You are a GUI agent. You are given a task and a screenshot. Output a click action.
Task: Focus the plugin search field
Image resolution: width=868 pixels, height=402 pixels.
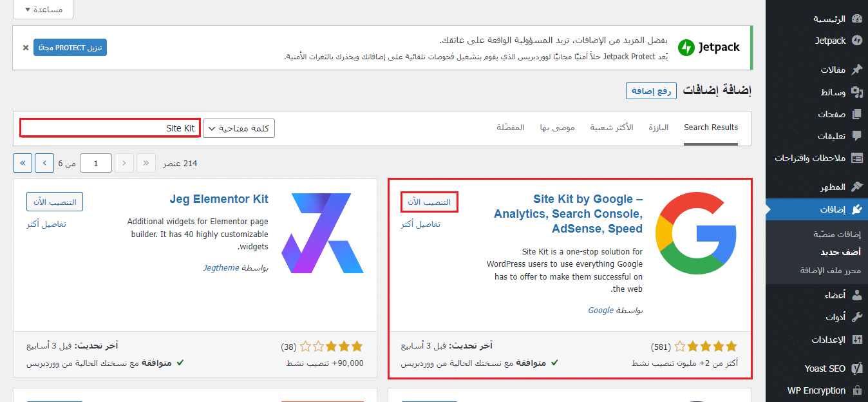tap(110, 128)
